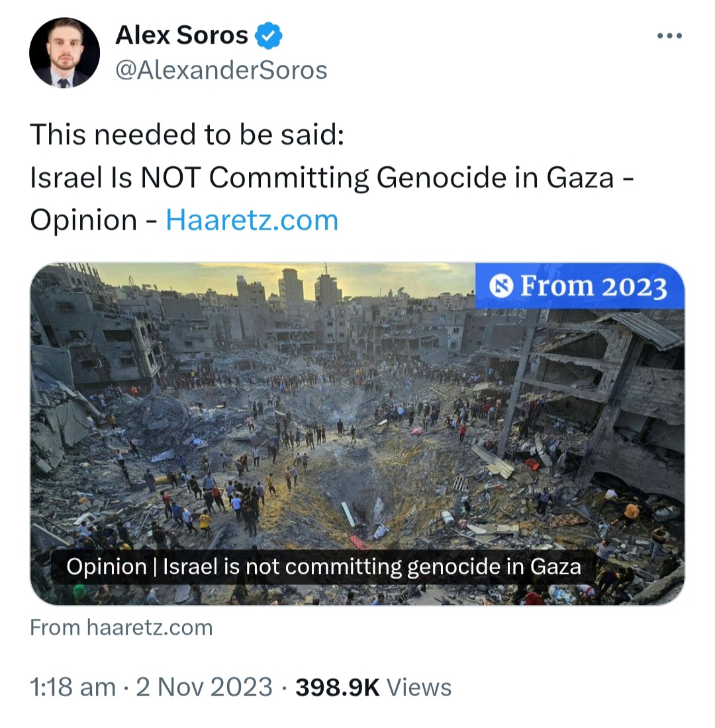The width and height of the screenshot is (715, 728).
Task: Click the 'Views' label
Action: coord(419,688)
